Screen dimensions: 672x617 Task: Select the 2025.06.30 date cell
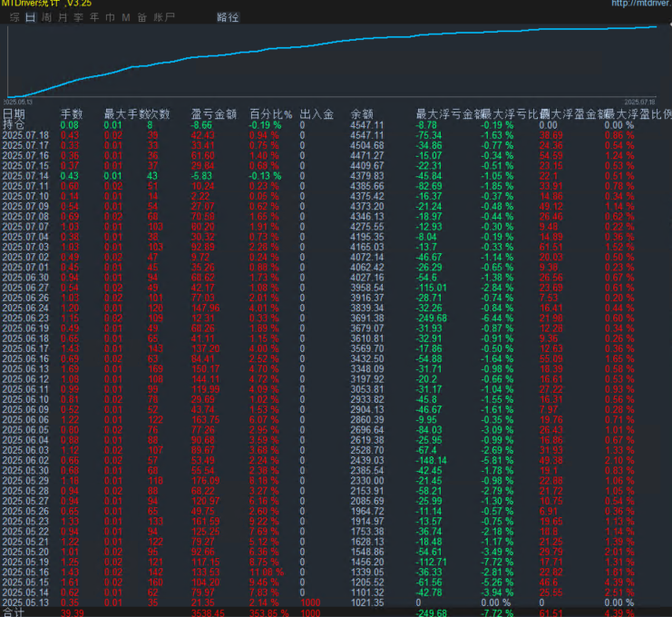coord(25,278)
